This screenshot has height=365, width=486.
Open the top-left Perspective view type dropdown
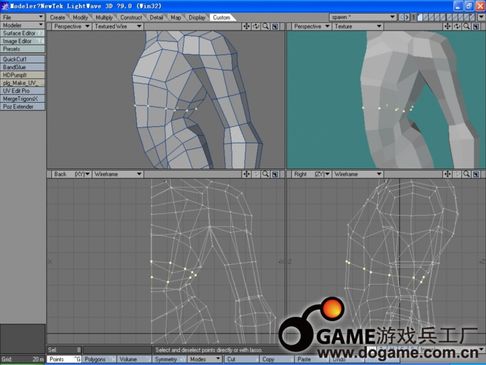click(x=71, y=26)
